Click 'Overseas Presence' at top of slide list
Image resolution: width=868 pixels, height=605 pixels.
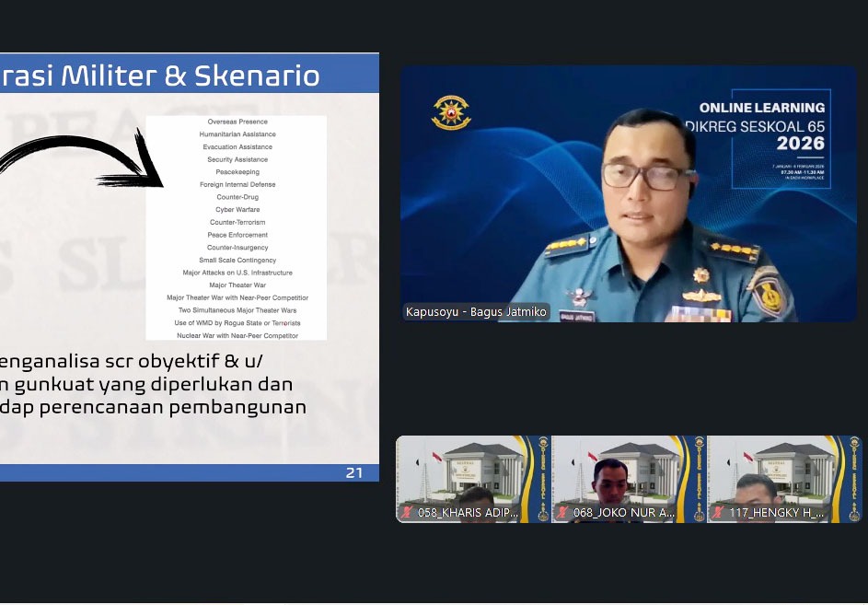237,122
